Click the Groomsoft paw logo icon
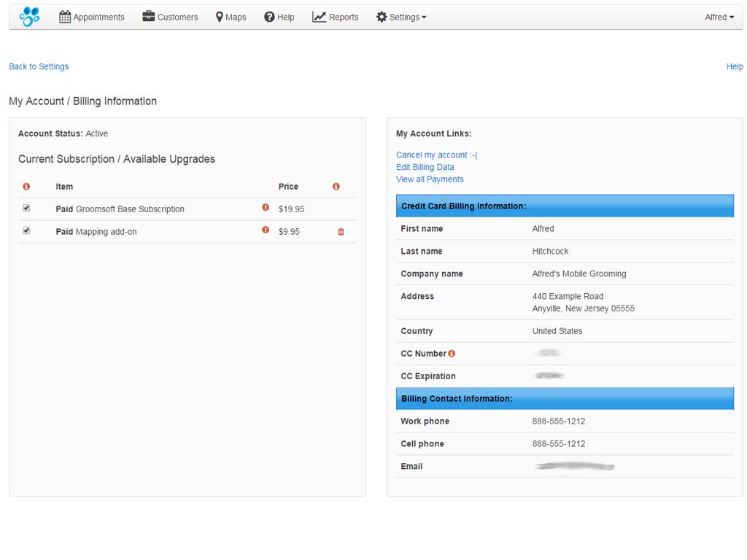 pyautogui.click(x=30, y=17)
